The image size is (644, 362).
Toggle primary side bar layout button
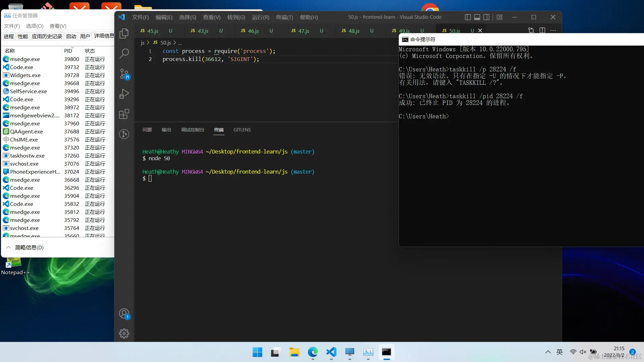coord(468,17)
